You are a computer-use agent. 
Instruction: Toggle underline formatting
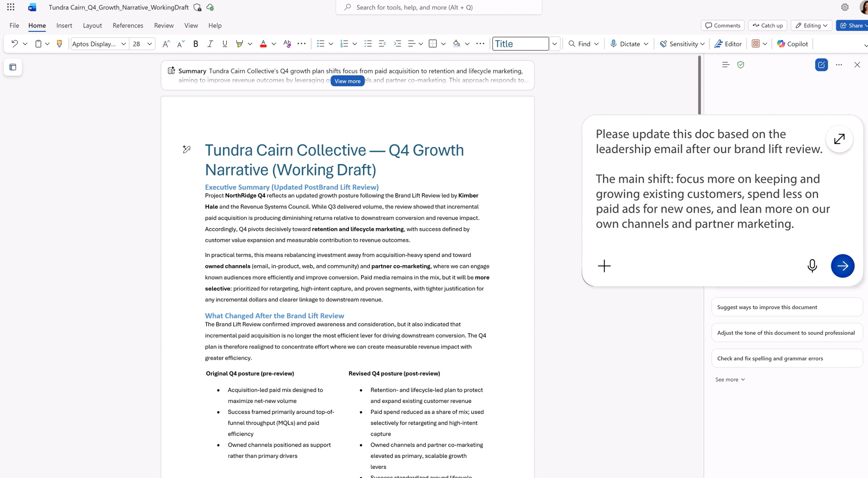click(x=225, y=44)
